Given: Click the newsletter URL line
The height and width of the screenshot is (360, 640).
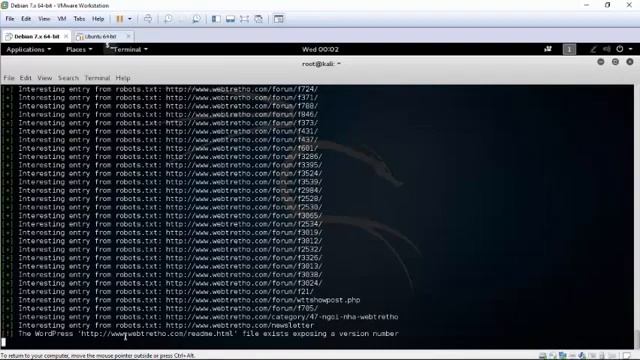Looking at the screenshot, I should coord(240,325).
